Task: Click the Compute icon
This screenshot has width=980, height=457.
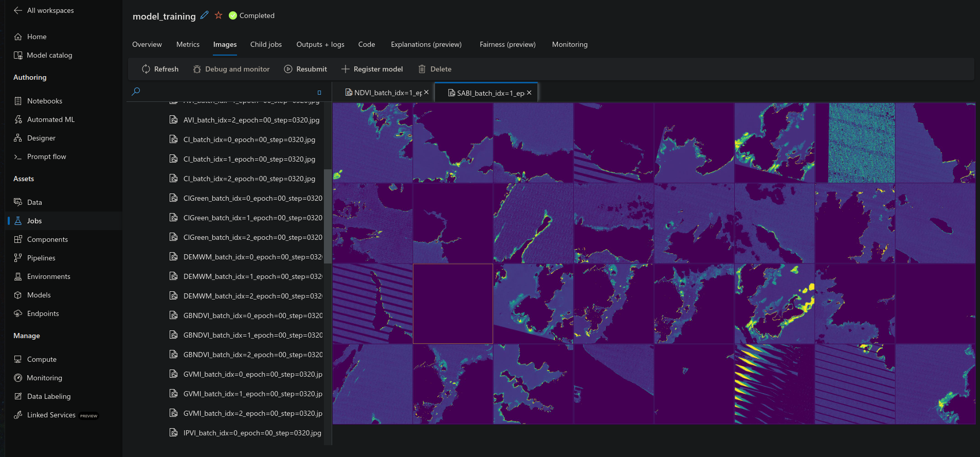Action: click(18, 359)
